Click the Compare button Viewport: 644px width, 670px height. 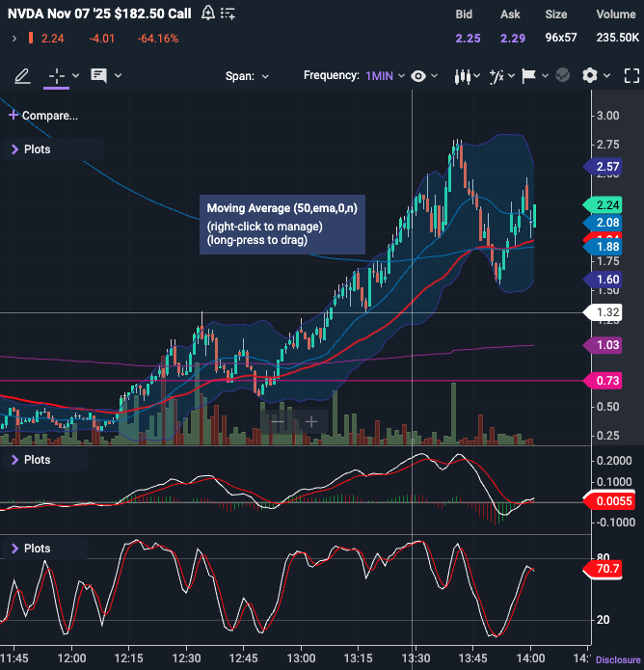tap(43, 115)
